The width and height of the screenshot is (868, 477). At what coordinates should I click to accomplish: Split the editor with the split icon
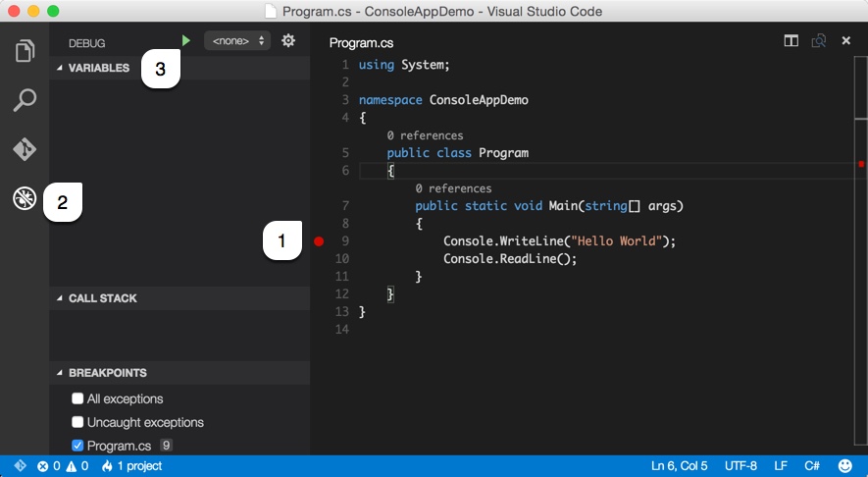tap(791, 40)
